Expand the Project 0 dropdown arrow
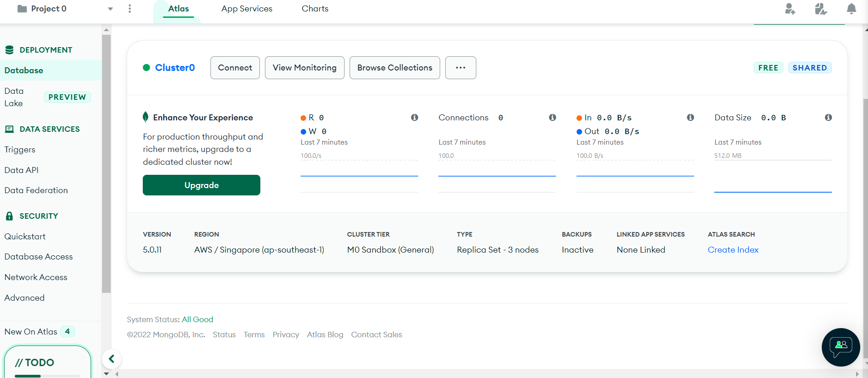868x378 pixels. pyautogui.click(x=110, y=9)
